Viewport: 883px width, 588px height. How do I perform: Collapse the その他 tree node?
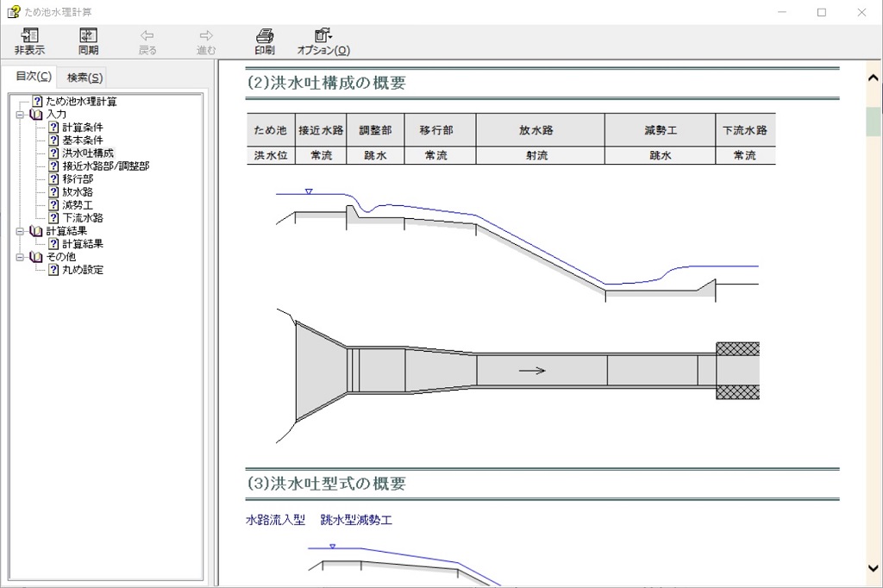pos(20,257)
